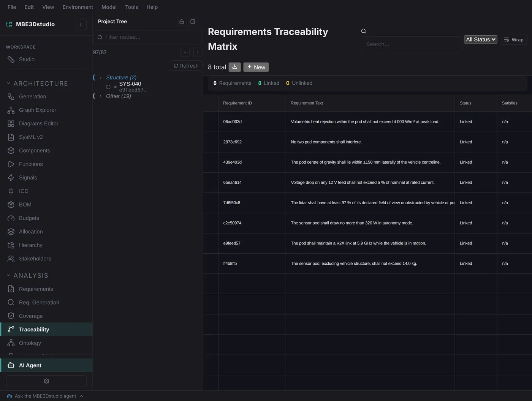
Task: Refresh the Project Tree
Action: click(x=186, y=66)
